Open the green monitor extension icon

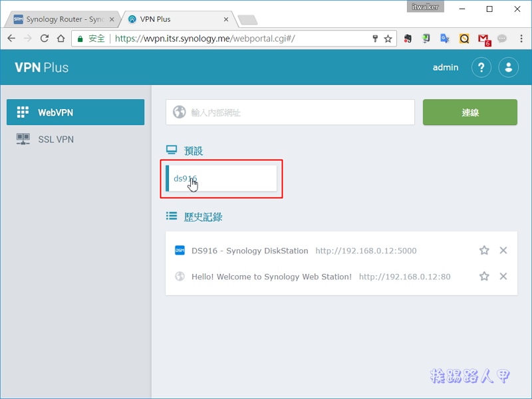point(426,39)
